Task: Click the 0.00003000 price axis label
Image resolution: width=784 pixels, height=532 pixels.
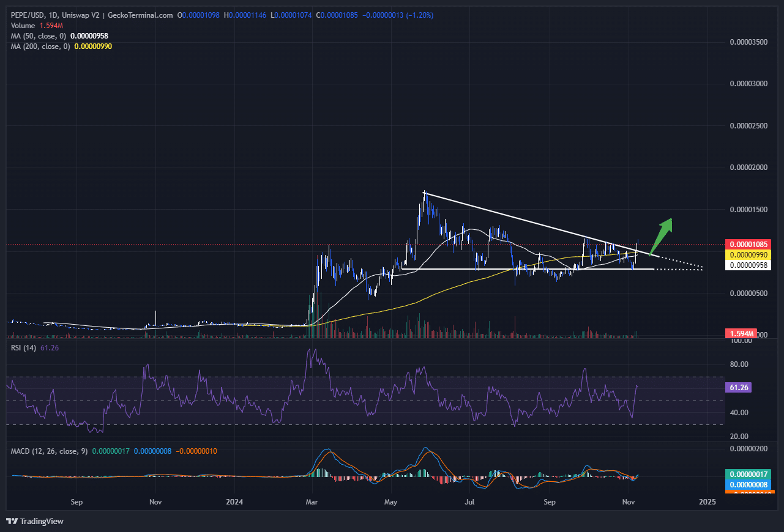Action: [x=749, y=84]
